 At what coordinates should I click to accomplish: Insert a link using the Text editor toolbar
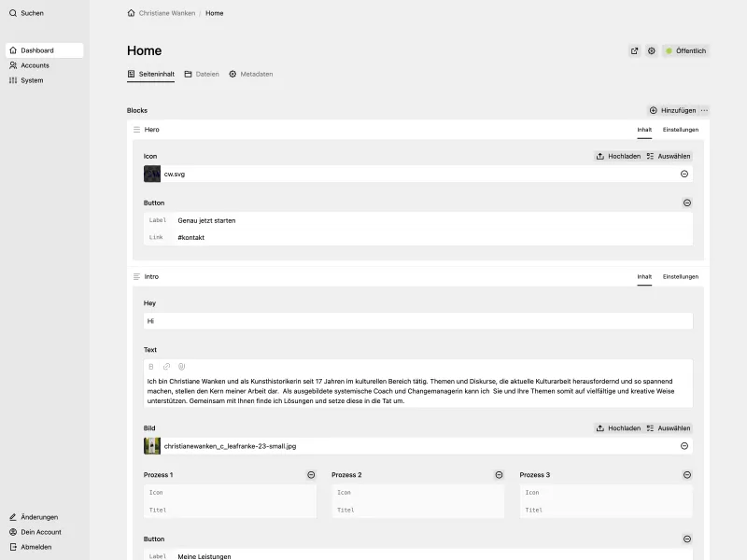tap(166, 367)
